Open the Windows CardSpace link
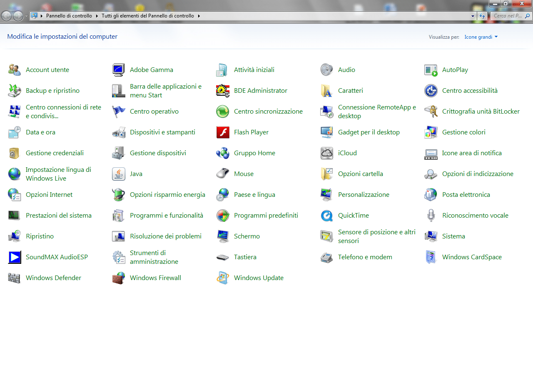 click(x=472, y=257)
